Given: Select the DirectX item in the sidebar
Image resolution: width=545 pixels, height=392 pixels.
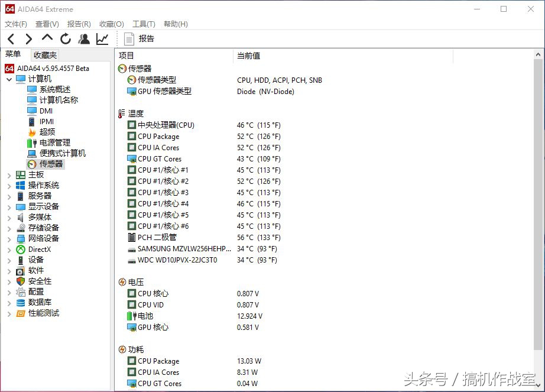Looking at the screenshot, I should coord(34,249).
